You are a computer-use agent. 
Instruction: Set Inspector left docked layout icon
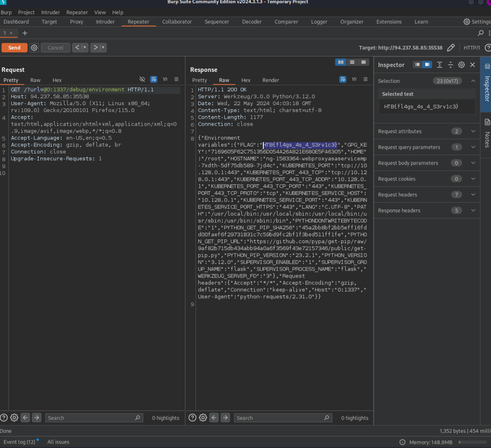click(417, 64)
